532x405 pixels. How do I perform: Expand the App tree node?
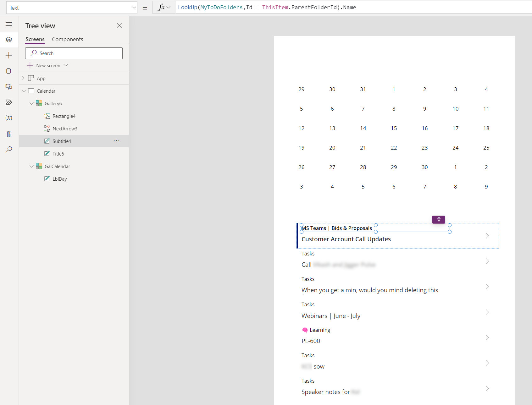tap(23, 78)
